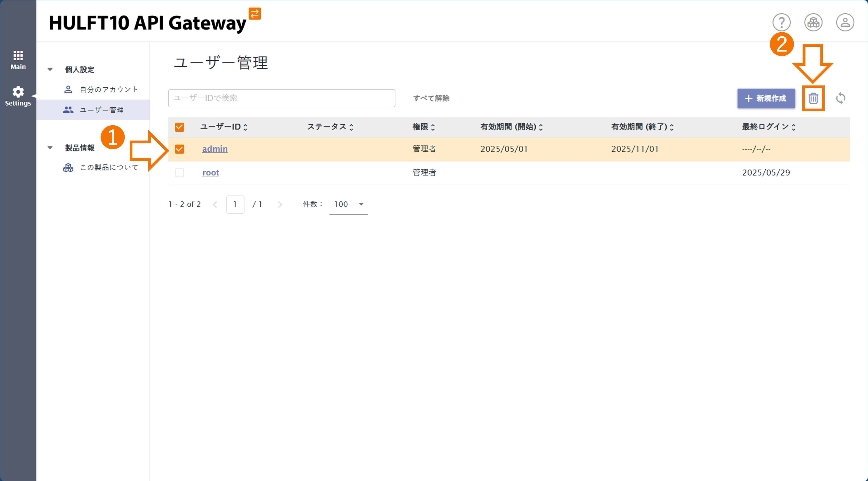Open the user profile icon

click(x=845, y=23)
